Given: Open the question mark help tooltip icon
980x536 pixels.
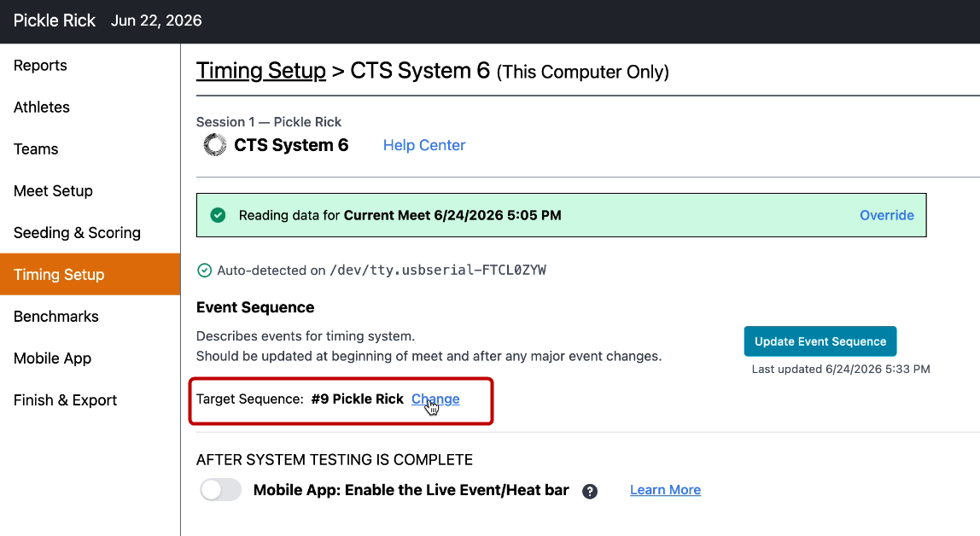Looking at the screenshot, I should [x=589, y=492].
